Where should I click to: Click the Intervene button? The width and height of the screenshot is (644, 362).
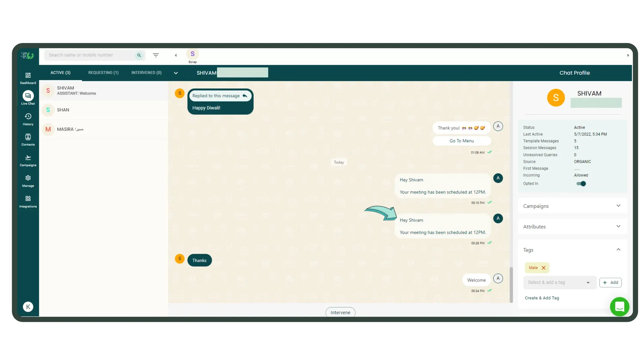340,312
